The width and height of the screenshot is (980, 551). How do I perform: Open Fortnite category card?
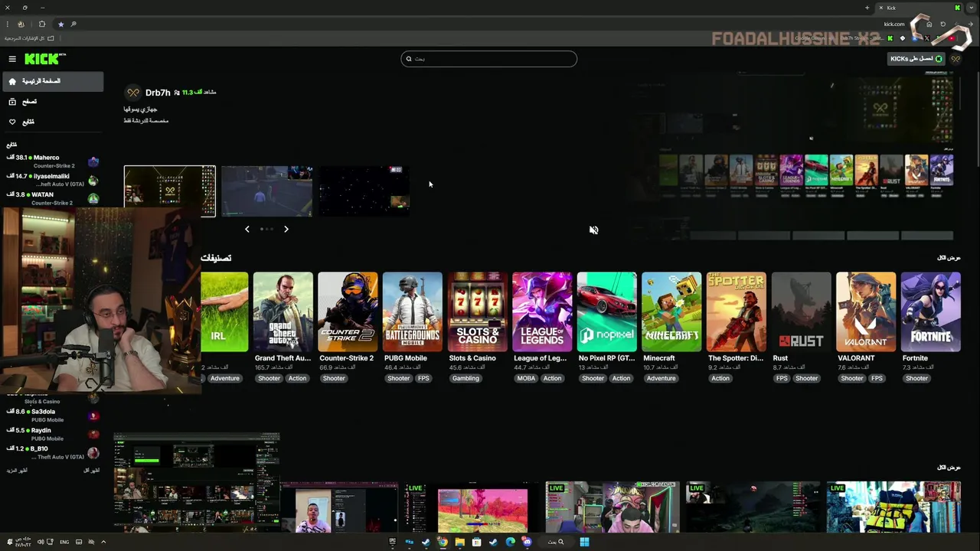(x=931, y=311)
